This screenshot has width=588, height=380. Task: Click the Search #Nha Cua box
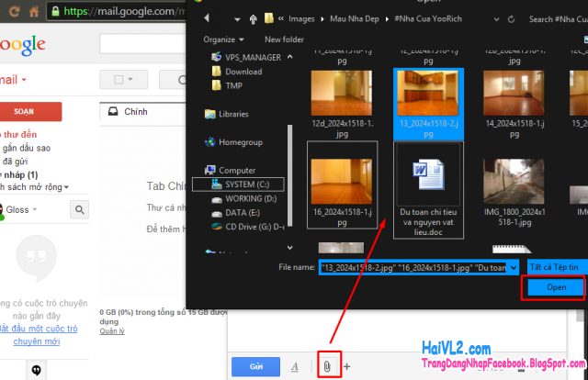[x=558, y=19]
